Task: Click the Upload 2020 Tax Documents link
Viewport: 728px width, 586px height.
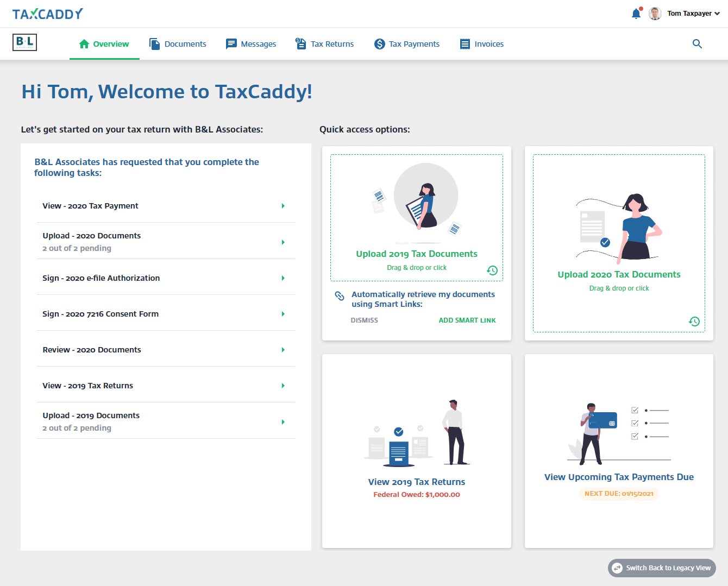Action: point(619,274)
